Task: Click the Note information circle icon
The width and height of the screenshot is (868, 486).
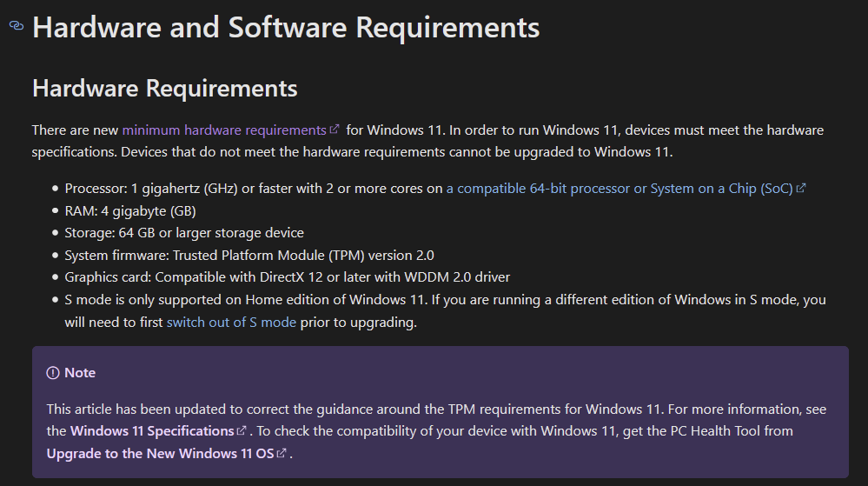Action: (x=53, y=373)
